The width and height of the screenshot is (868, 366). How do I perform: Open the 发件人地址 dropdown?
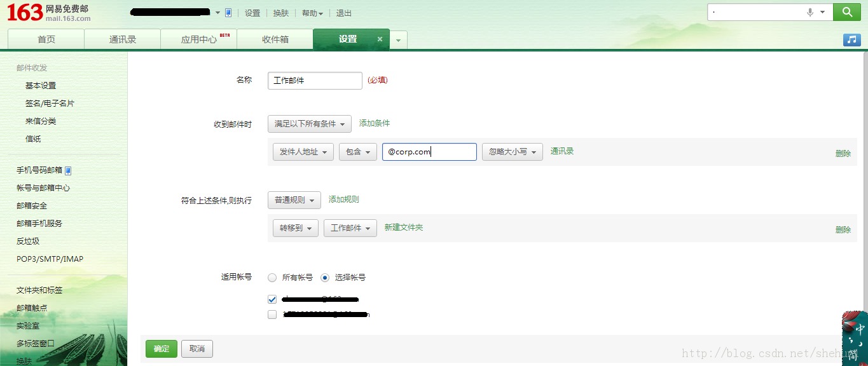coord(303,152)
